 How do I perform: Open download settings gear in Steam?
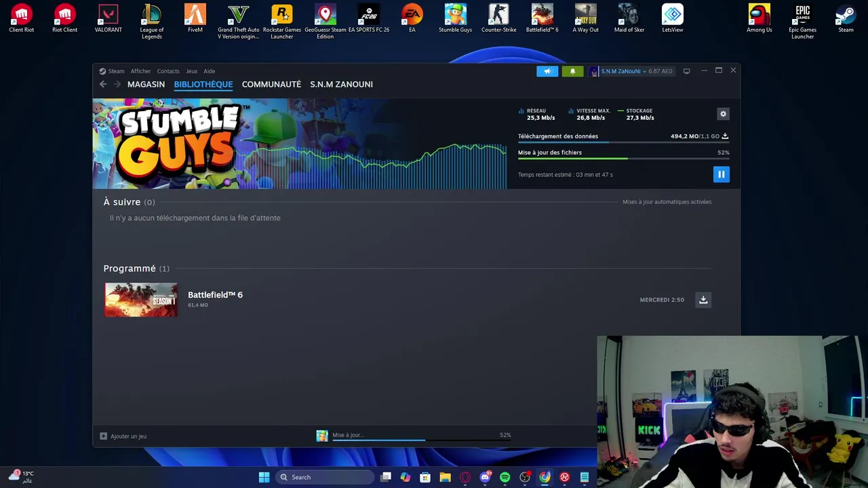click(x=723, y=114)
